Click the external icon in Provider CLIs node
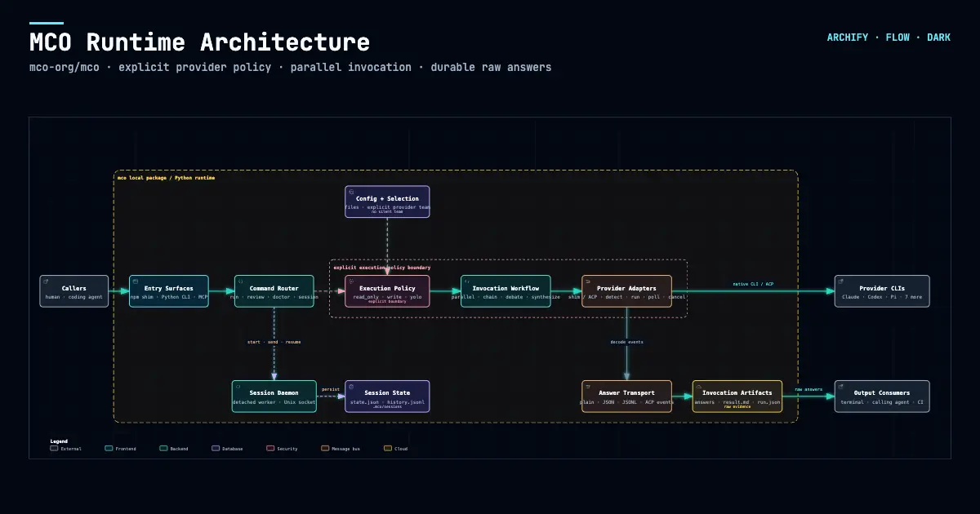 click(x=840, y=281)
